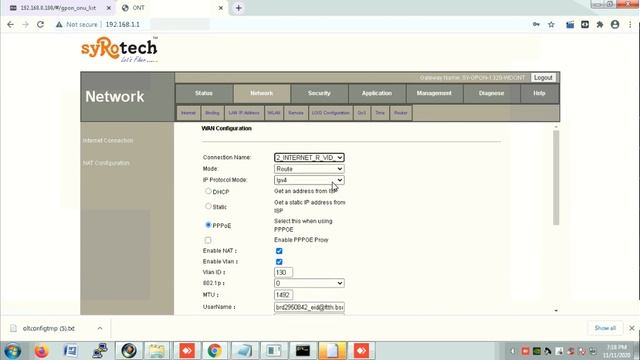Image resolution: width=640 pixels, height=360 pixels.
Task: Open browser extensions puzzle icon
Action: (600, 24)
